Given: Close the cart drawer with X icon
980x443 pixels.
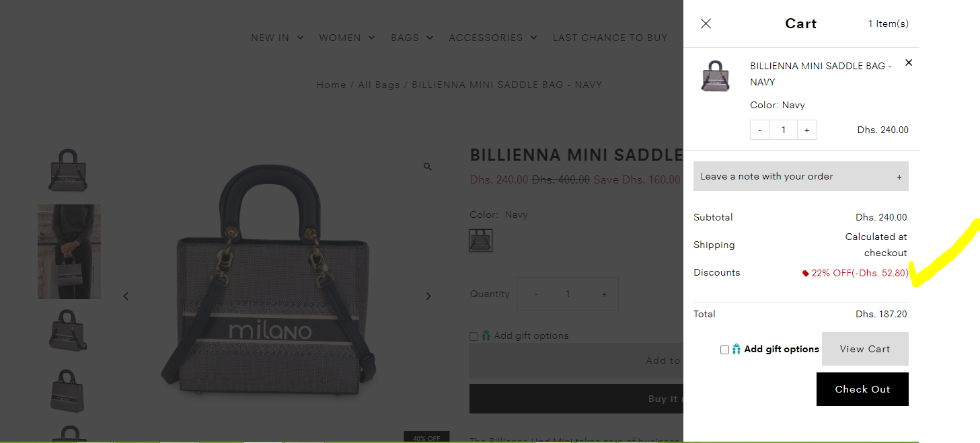Looking at the screenshot, I should pos(706,24).
